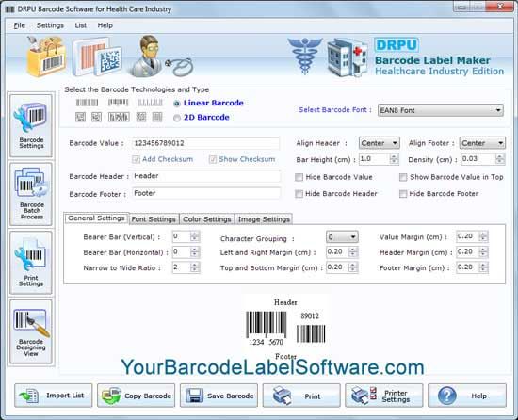The image size is (518, 420).
Task: Select the Linear Barcode radio button
Action: click(177, 104)
